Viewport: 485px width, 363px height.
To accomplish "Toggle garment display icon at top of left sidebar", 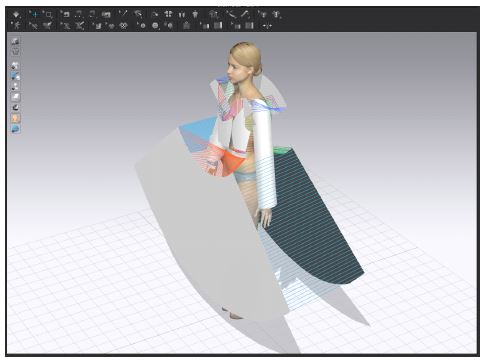I will coord(16,41).
